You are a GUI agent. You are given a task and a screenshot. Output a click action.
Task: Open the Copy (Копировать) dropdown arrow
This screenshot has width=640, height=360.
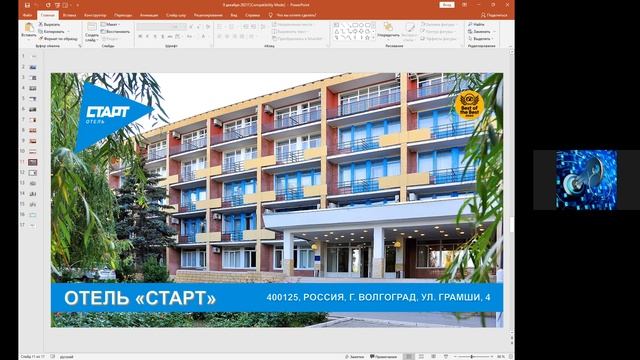tap(68, 31)
